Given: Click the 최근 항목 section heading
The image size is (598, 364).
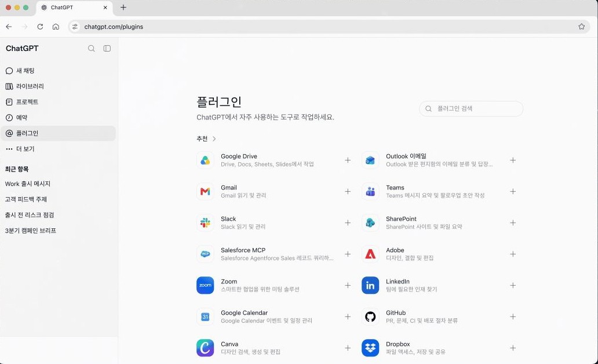Looking at the screenshot, I should pyautogui.click(x=17, y=169).
